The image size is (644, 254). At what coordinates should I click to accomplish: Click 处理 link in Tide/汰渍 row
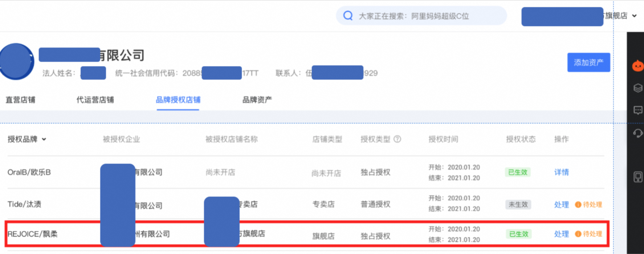point(562,205)
